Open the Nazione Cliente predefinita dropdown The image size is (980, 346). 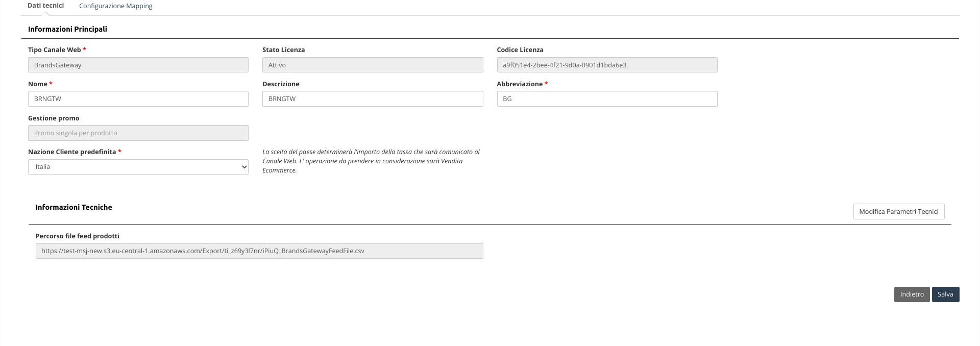pyautogui.click(x=138, y=167)
